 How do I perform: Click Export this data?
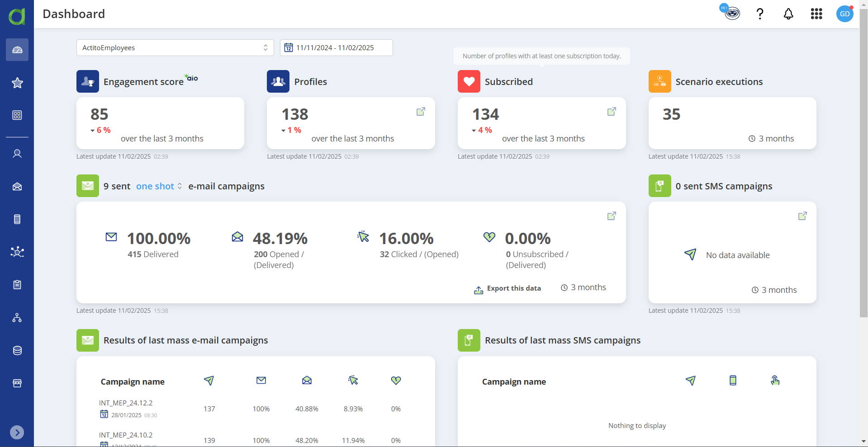[508, 289]
